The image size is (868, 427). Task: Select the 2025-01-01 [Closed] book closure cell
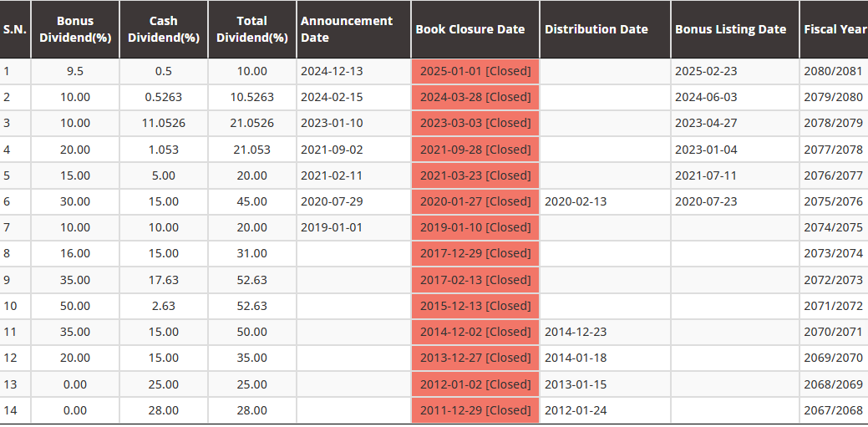pyautogui.click(x=475, y=71)
